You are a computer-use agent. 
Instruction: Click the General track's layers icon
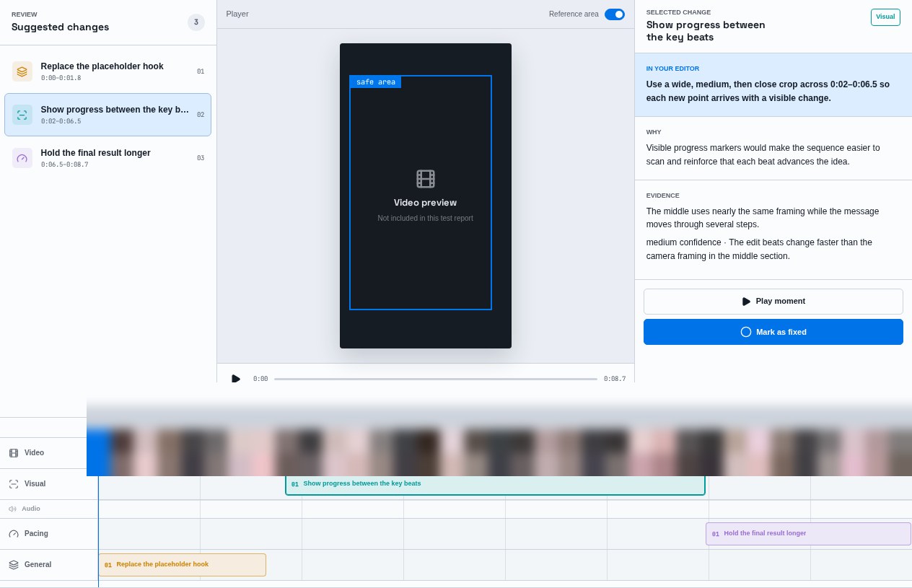click(14, 565)
